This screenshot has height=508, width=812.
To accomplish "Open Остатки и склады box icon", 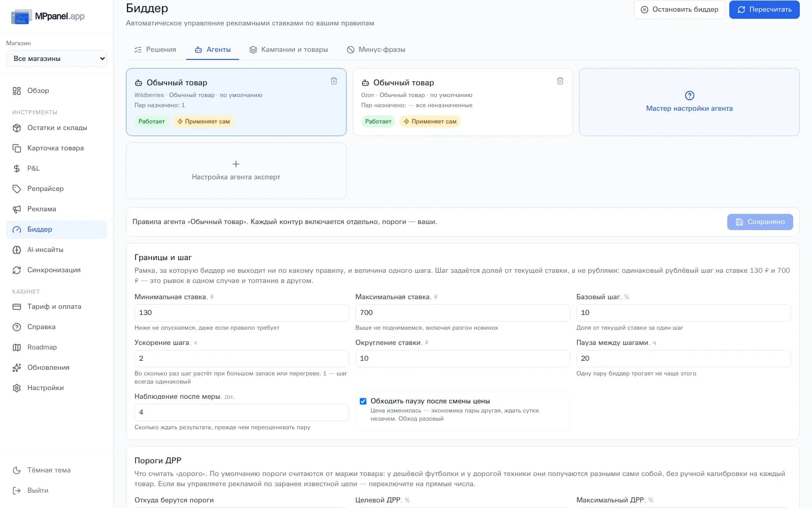I will pos(17,128).
